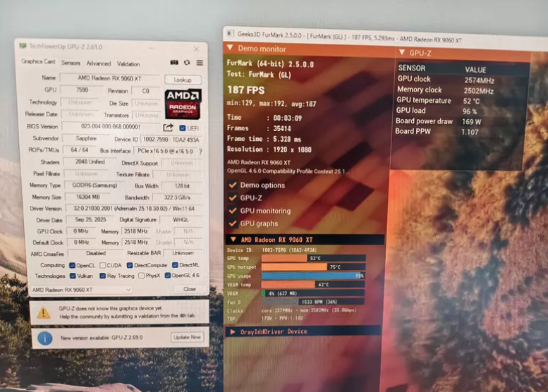
Task: Click the Name field AMD Radeon RX 9060 XT
Action: [x=109, y=78]
